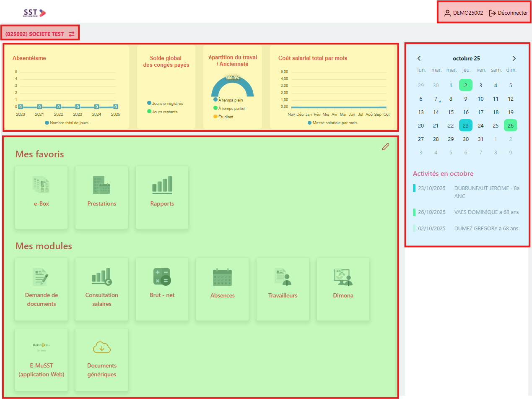Go to next month in calendar

click(x=514, y=58)
